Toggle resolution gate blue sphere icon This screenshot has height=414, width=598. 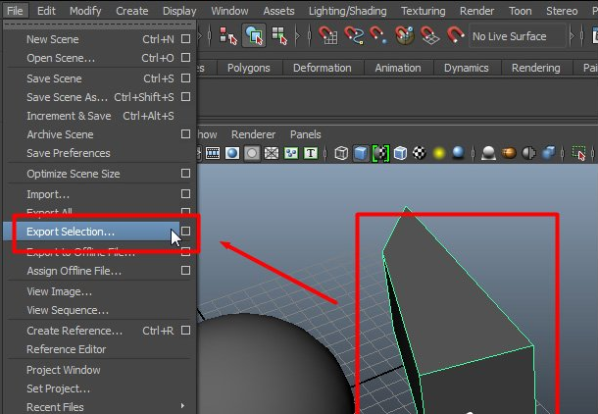232,153
